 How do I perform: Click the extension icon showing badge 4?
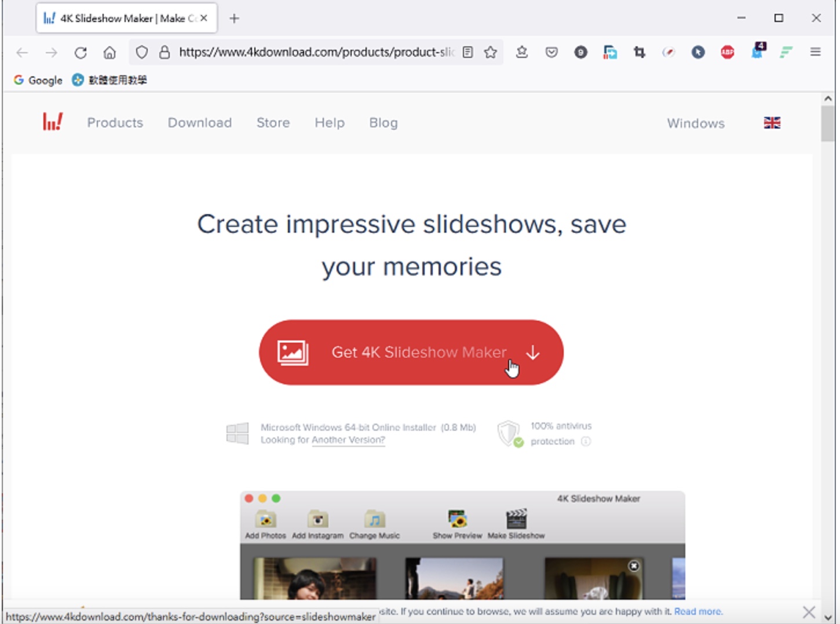click(x=758, y=51)
